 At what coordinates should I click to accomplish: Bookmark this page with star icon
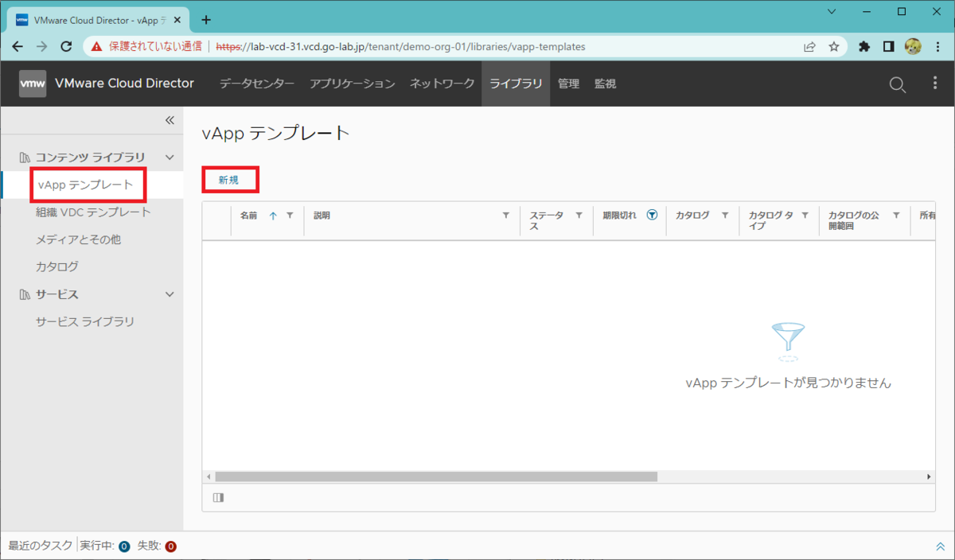(834, 47)
